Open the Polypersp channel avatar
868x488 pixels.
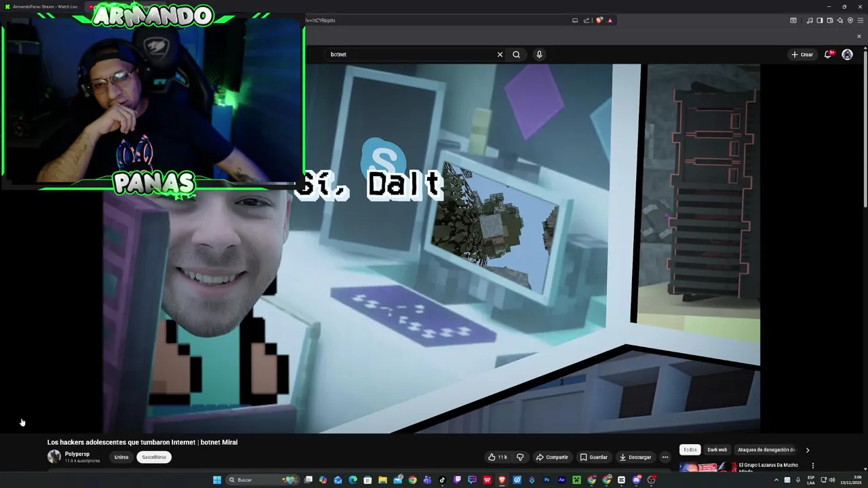click(x=54, y=457)
